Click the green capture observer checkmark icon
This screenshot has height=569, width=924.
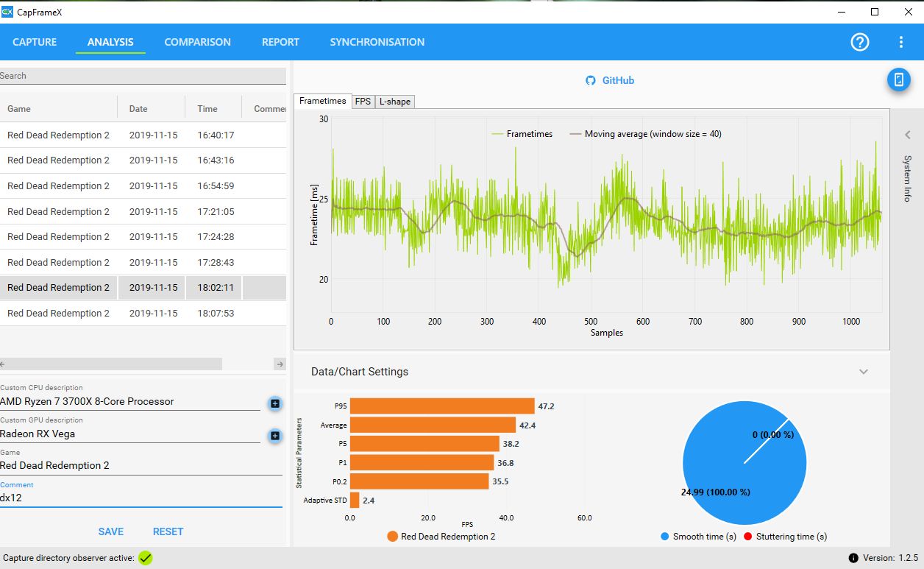click(145, 558)
